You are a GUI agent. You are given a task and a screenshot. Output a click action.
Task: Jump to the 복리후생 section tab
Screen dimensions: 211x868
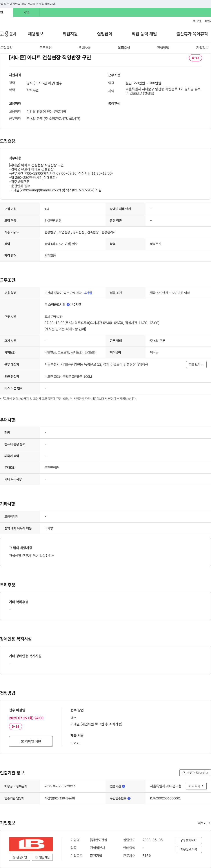[124, 48]
